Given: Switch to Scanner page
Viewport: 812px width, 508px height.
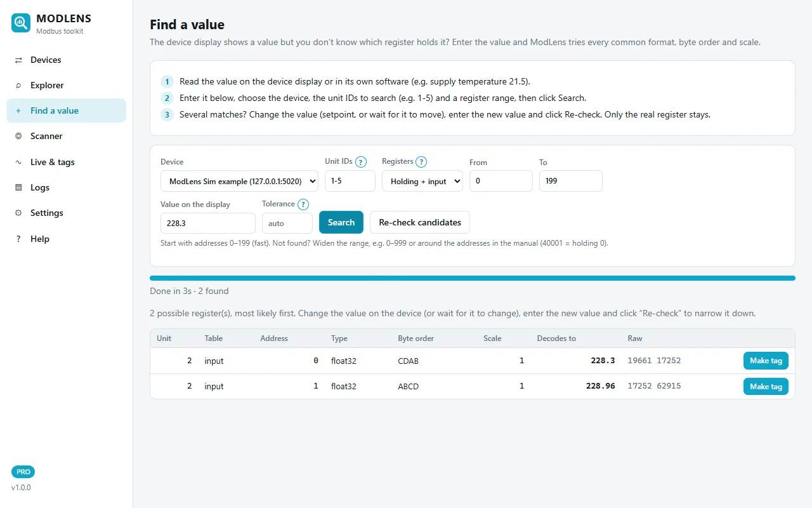Looking at the screenshot, I should point(66,136).
